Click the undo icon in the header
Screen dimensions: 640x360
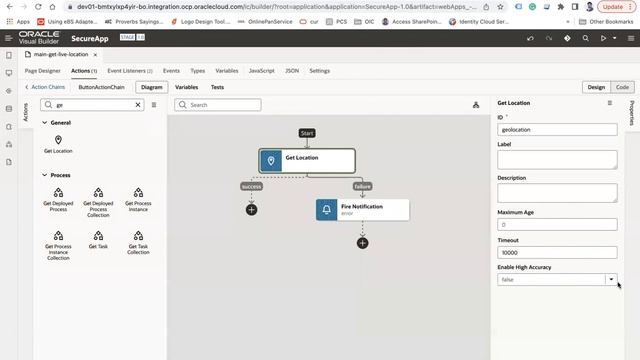[530, 38]
